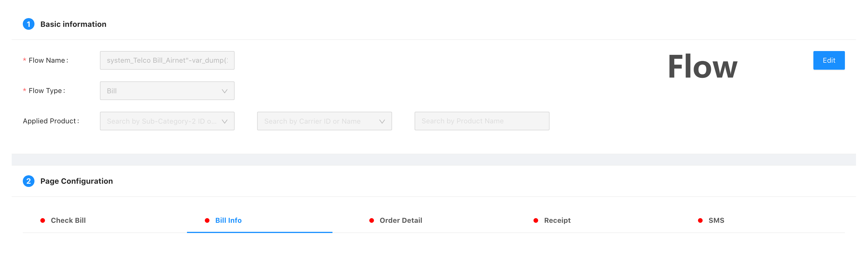This screenshot has width=868, height=254.
Task: Click the Flow Type chevron arrow
Action: [x=224, y=91]
